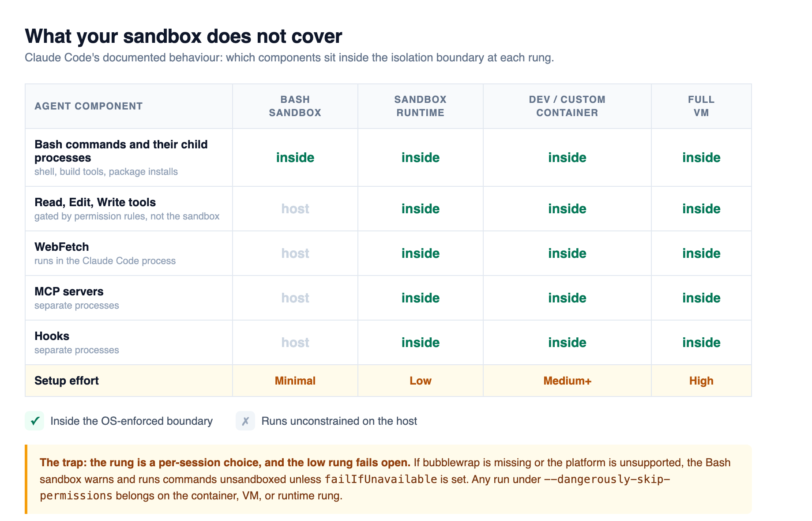
Task: Click 'host' in the Read, Edit, Write tools row
Action: coord(295,209)
